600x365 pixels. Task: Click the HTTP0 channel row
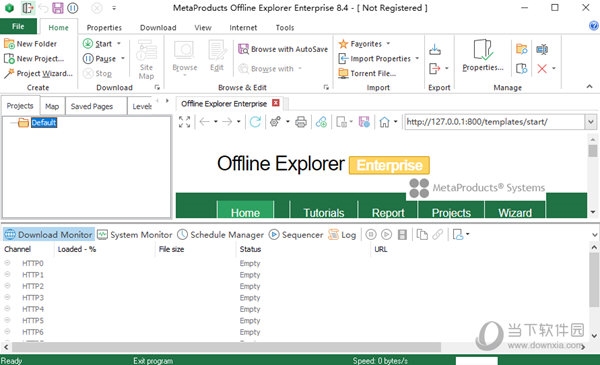pos(295,263)
